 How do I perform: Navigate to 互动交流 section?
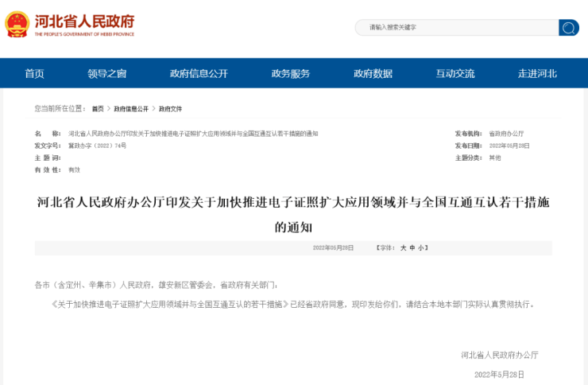[x=455, y=73]
